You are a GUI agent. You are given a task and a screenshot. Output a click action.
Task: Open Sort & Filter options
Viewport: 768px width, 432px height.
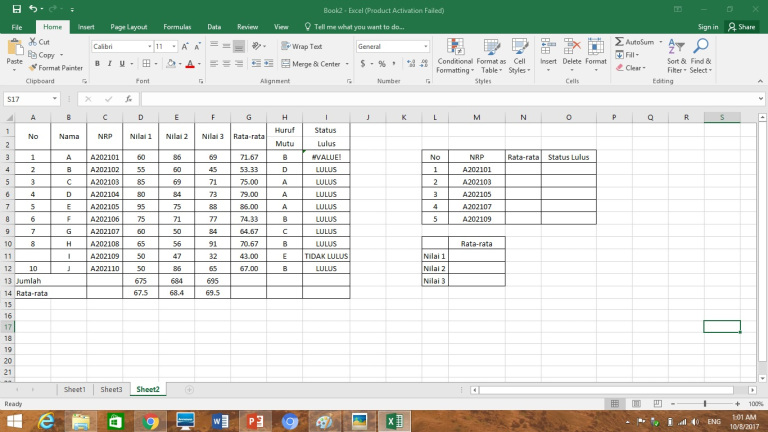tap(676, 56)
